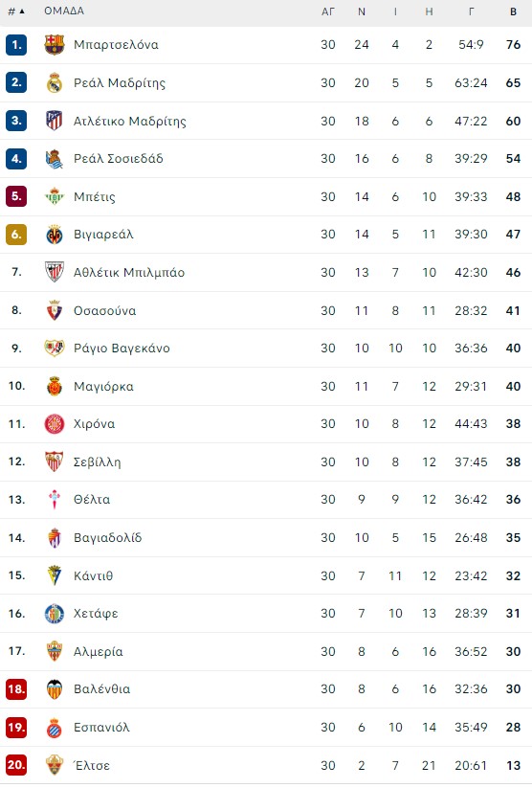Click the Athletic Bilbao crest
The height and width of the screenshot is (788, 532).
(x=55, y=272)
